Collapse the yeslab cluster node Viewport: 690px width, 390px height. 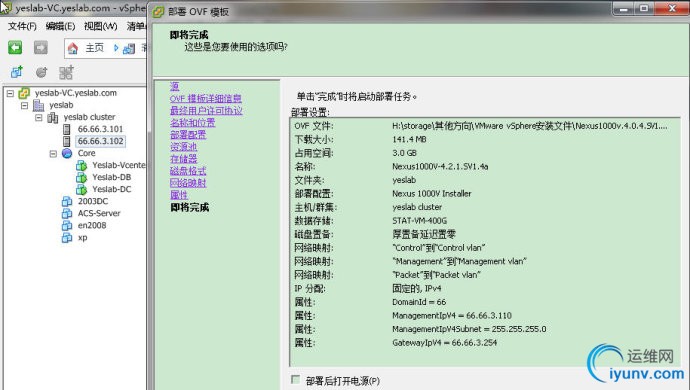pyautogui.click(x=39, y=118)
